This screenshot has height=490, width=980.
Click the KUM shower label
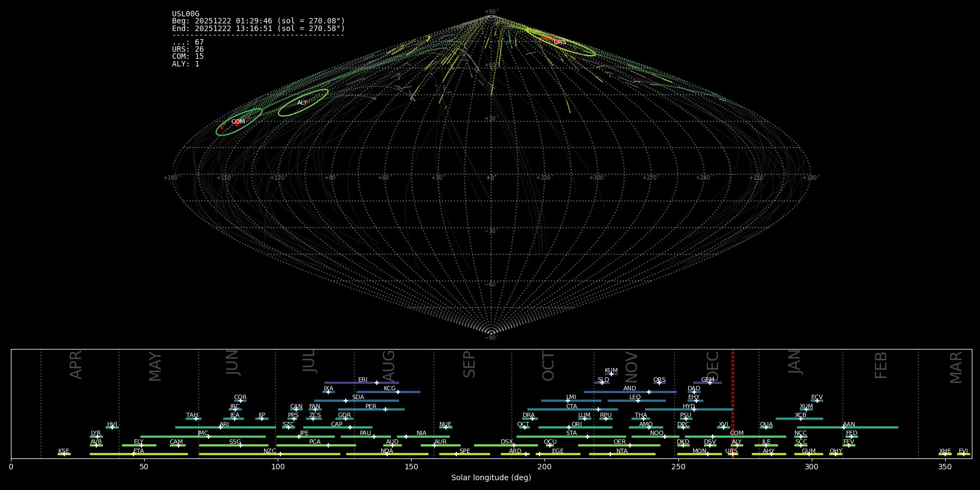click(611, 370)
